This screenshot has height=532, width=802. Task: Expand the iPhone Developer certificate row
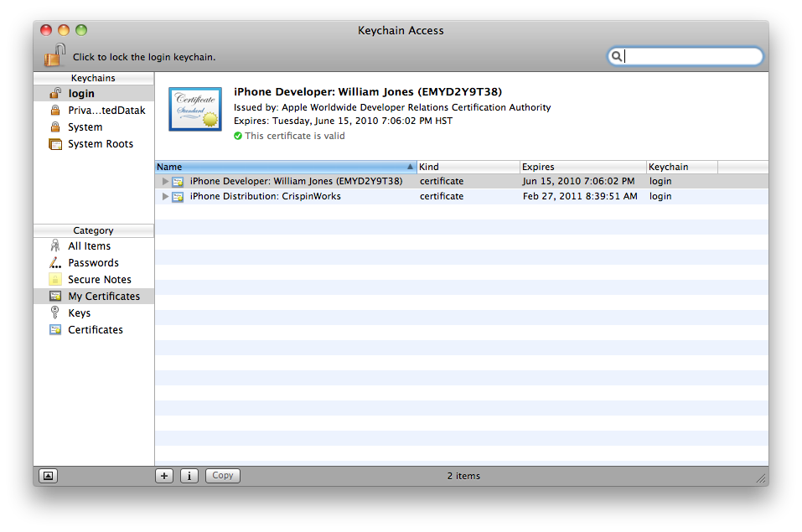[x=165, y=181]
